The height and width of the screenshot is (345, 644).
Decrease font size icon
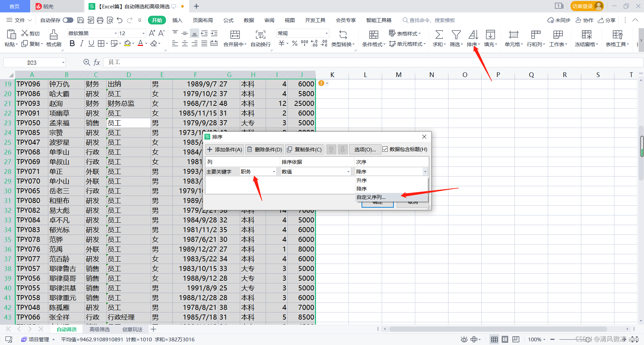pos(161,33)
